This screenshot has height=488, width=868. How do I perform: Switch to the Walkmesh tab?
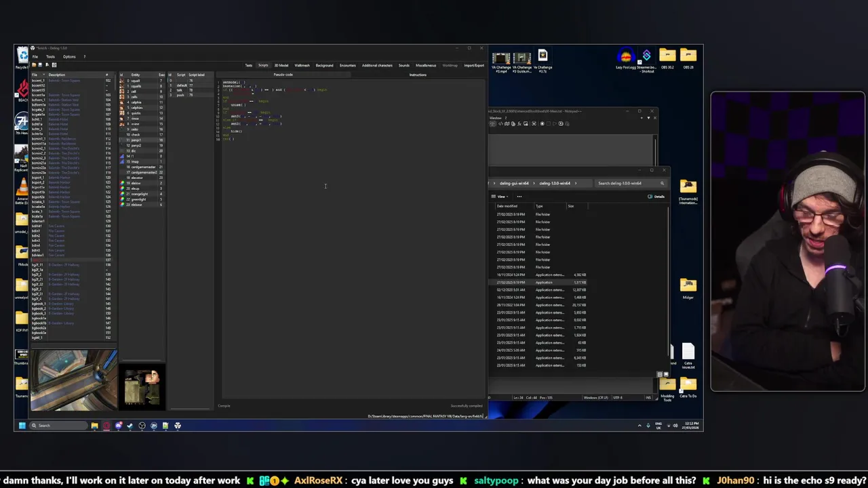click(302, 66)
